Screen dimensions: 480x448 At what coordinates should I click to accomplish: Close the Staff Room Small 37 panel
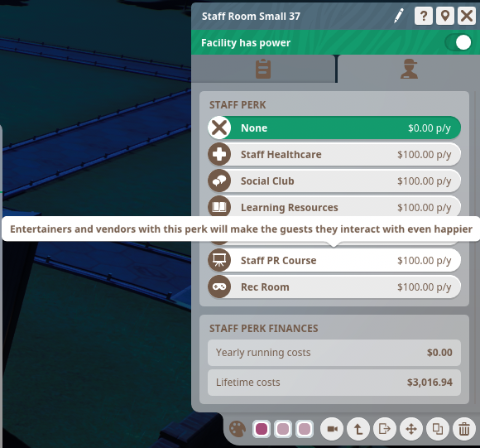(x=467, y=16)
